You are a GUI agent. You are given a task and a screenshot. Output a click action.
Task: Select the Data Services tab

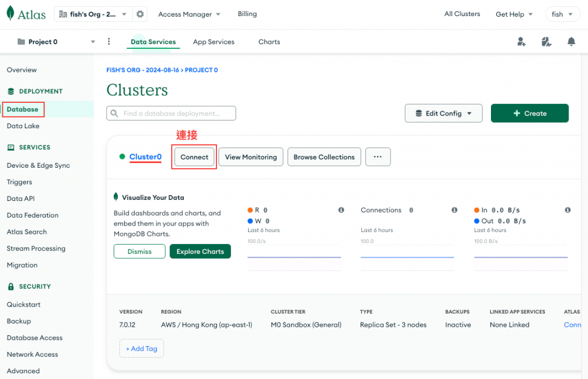(x=153, y=41)
